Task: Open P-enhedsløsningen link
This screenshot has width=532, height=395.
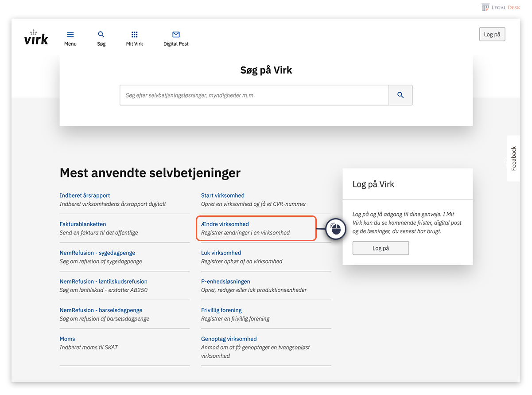Action: (225, 282)
